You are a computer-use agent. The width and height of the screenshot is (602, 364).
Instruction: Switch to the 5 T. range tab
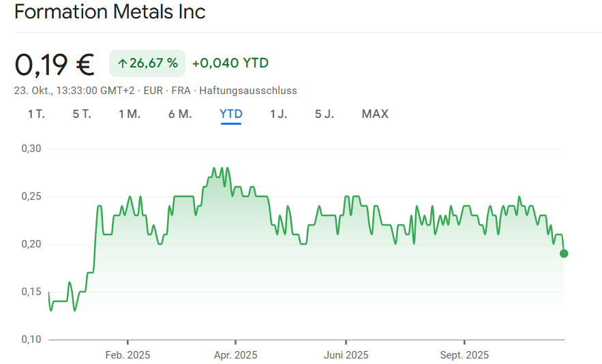(x=82, y=114)
